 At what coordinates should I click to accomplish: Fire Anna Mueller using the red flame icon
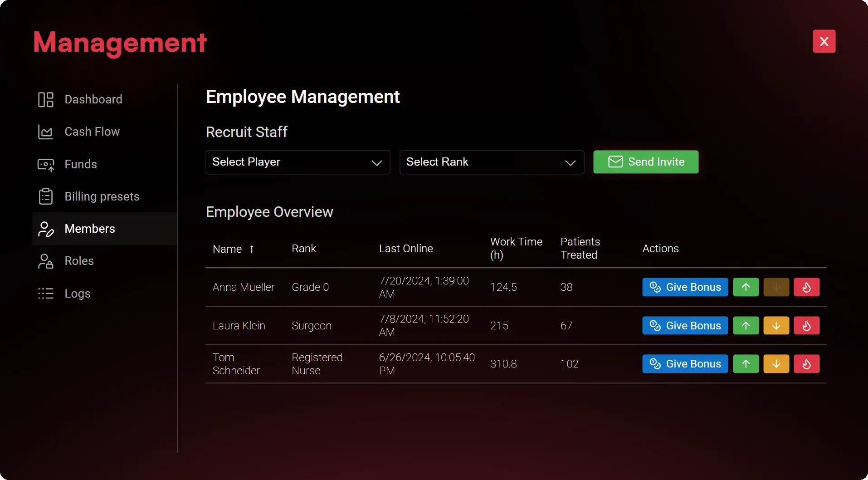806,287
